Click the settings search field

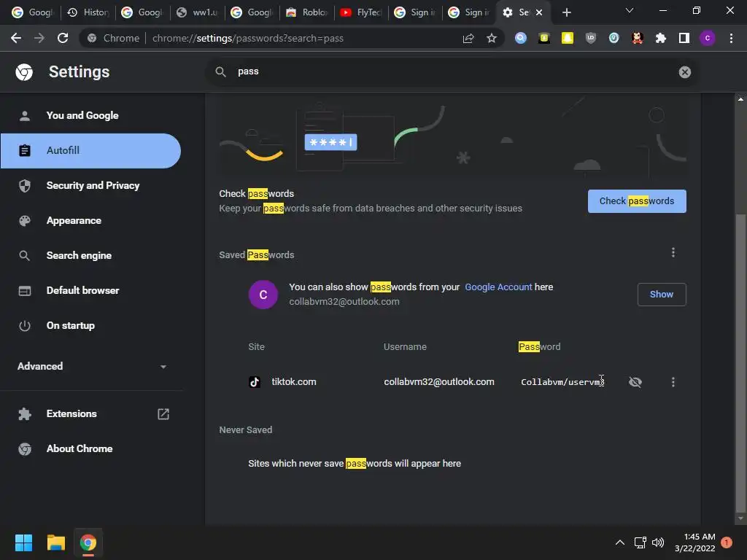coord(452,72)
